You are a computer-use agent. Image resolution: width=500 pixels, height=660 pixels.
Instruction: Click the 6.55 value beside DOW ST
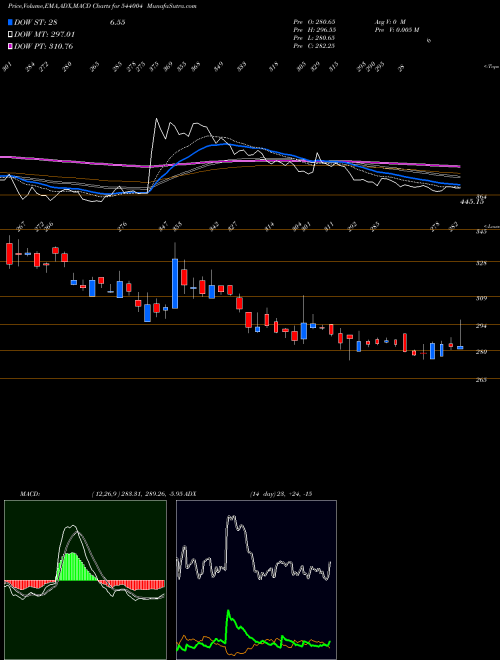(x=117, y=23)
